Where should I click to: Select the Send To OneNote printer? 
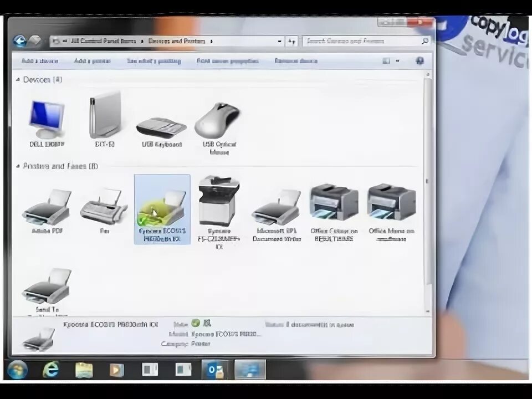(x=47, y=292)
